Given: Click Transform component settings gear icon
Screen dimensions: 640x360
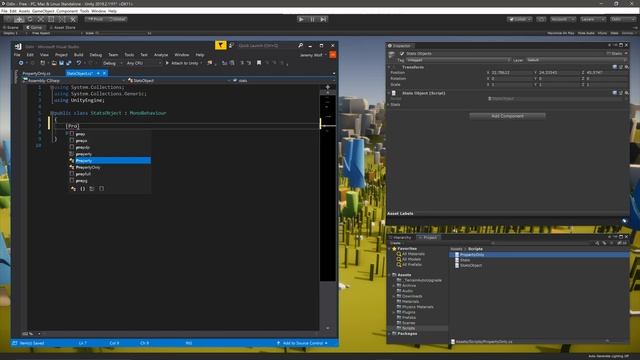Looking at the screenshot, I should (627, 67).
